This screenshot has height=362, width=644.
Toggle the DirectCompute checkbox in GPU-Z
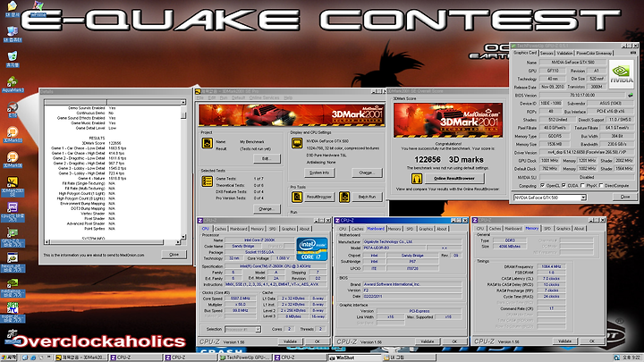click(601, 186)
